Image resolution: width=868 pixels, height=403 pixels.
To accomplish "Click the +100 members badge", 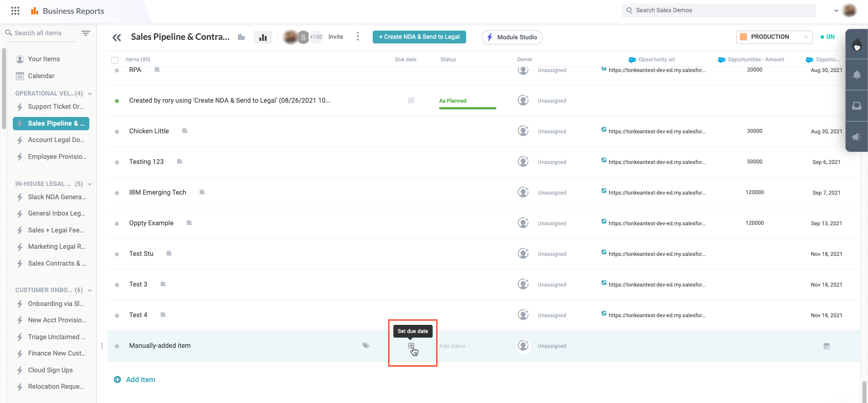I will 316,37.
